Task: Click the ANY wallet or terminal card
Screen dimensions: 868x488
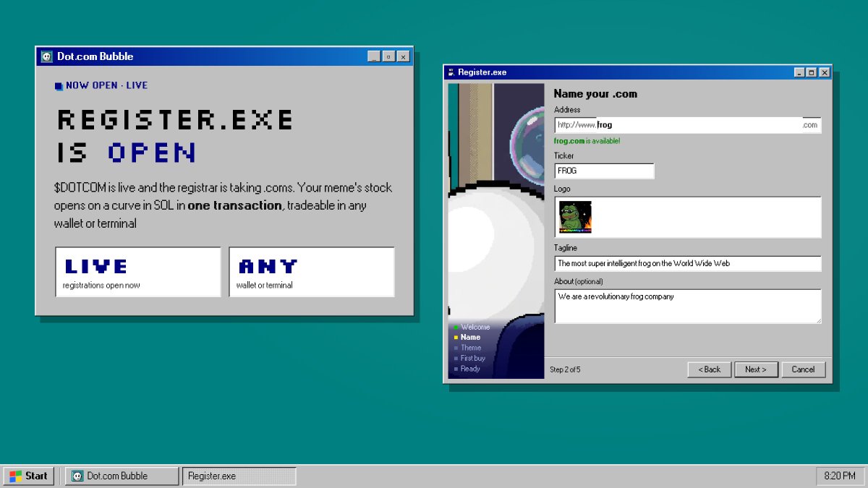Action: 312,272
